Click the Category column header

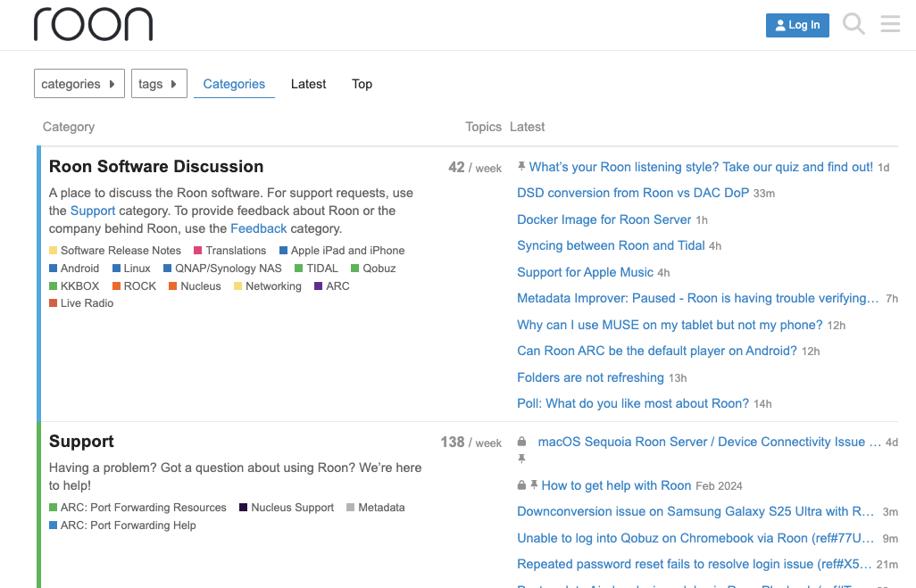(69, 127)
